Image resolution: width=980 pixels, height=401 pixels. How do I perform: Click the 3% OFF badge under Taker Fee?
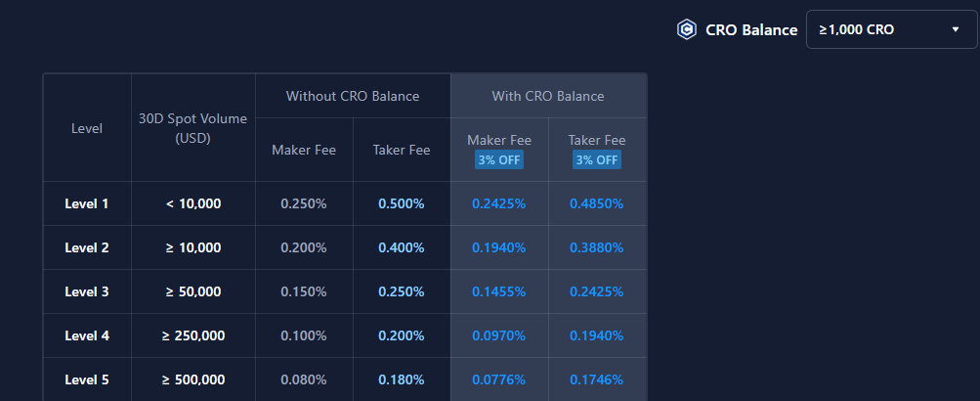(597, 159)
